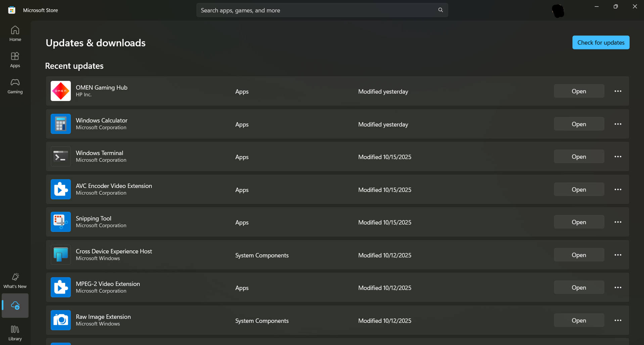Go to the Home section
Screen dimensions: 644x345
[x=15, y=34]
